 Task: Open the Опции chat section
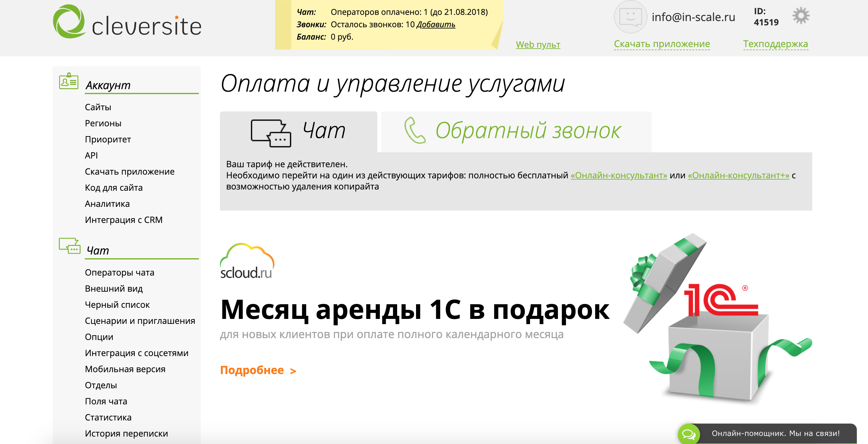99,337
